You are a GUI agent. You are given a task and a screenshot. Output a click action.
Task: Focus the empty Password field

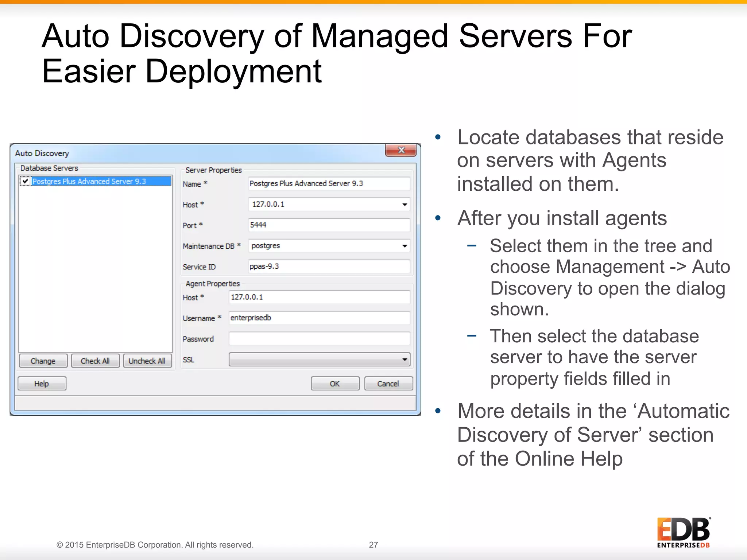click(319, 339)
